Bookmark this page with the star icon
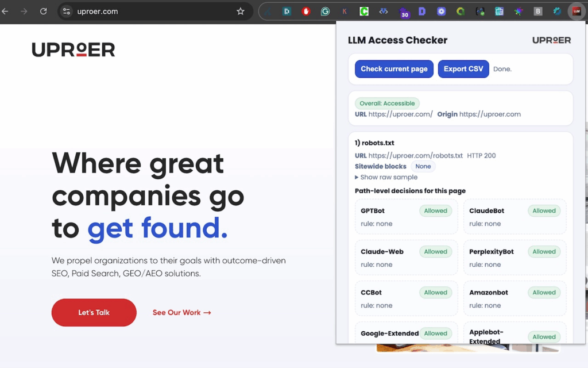588x368 pixels. tap(241, 11)
